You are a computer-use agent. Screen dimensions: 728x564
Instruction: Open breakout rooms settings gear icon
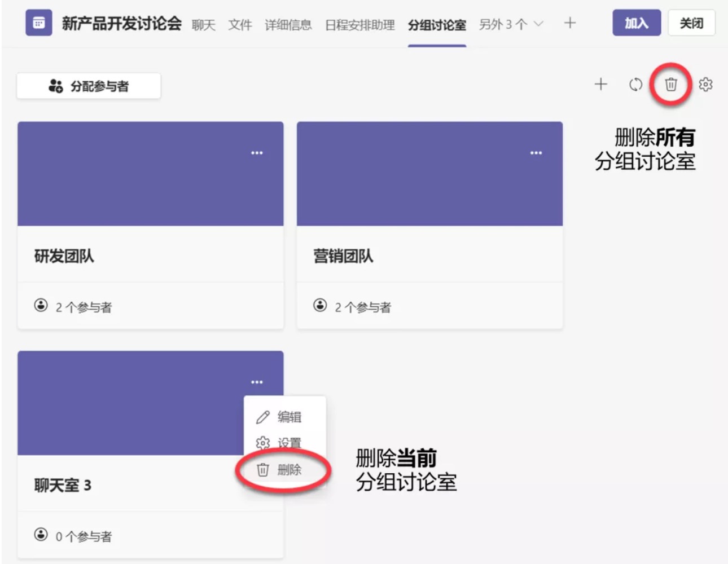[705, 85]
